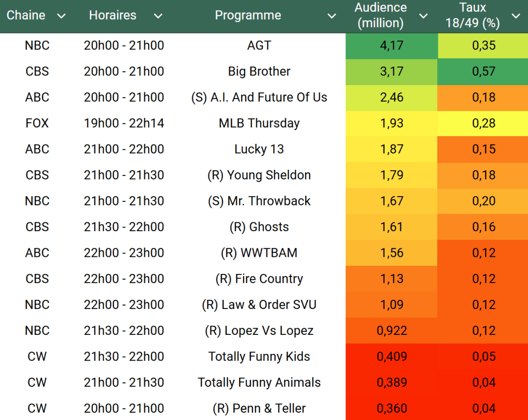Click the (R) Penn & Teller cell
This screenshot has width=528, height=420.
coord(259,408)
